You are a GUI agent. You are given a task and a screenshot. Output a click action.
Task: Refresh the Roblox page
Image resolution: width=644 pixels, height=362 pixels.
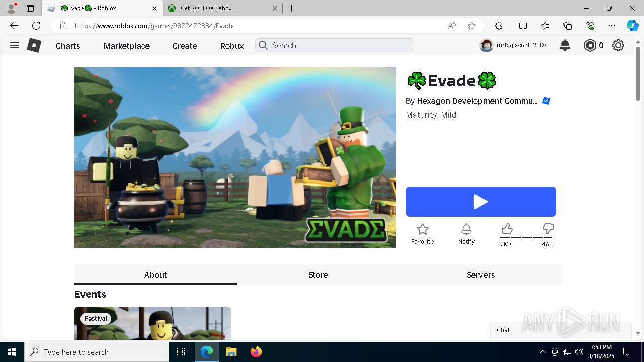click(x=36, y=26)
